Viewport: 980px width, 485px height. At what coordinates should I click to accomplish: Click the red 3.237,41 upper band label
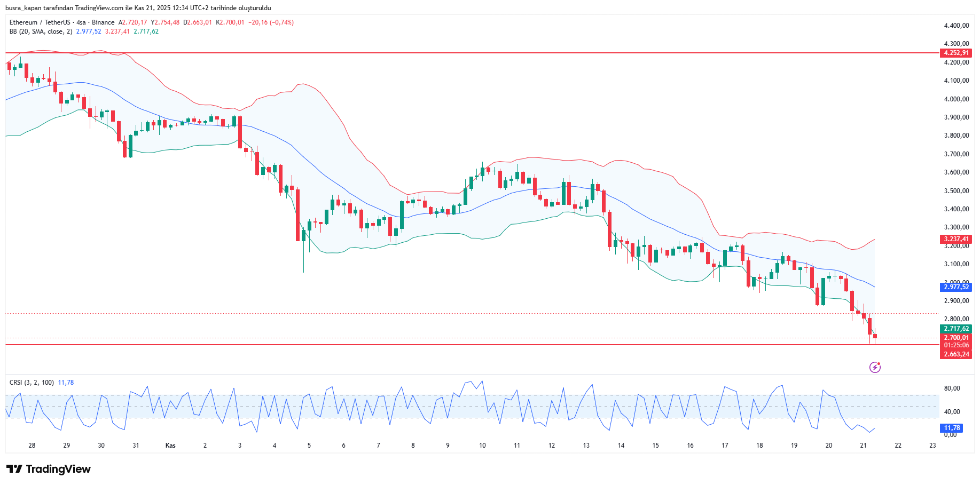[x=955, y=239]
